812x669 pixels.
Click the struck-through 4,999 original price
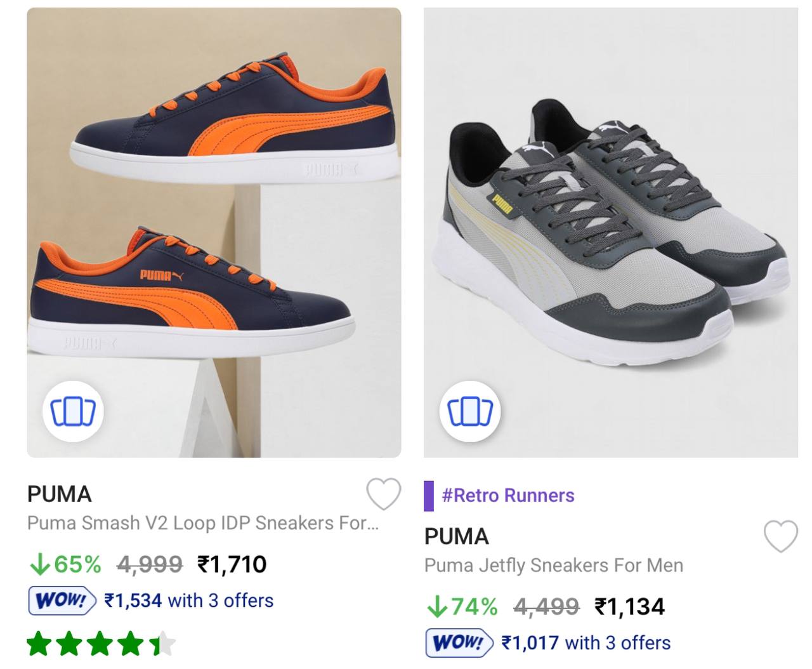tap(150, 564)
